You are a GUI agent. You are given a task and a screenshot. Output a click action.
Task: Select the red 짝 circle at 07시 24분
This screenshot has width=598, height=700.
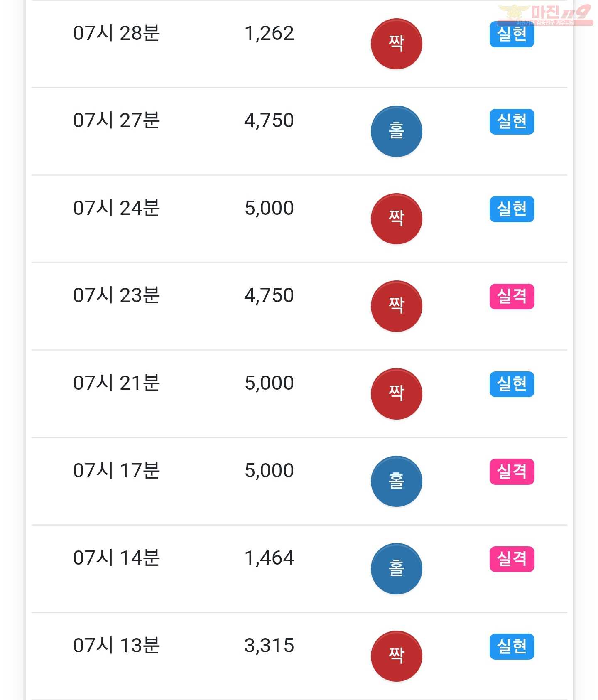coord(396,219)
